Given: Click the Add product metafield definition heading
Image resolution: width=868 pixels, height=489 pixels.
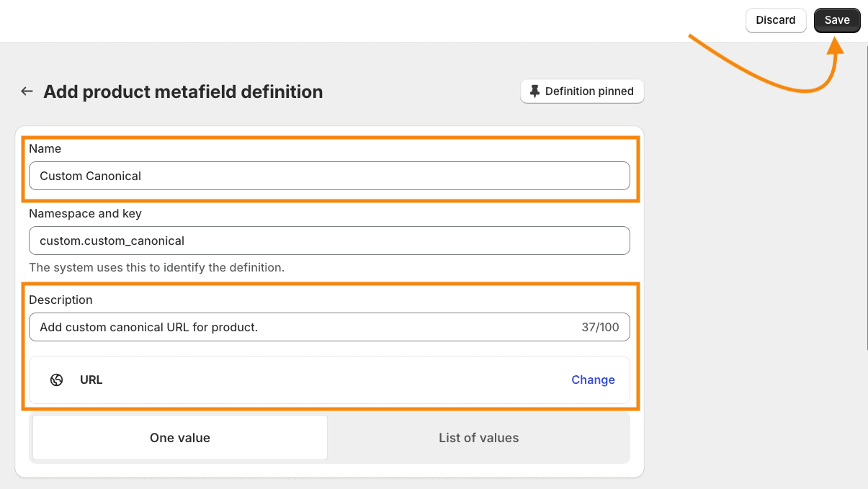Looking at the screenshot, I should click(x=182, y=91).
